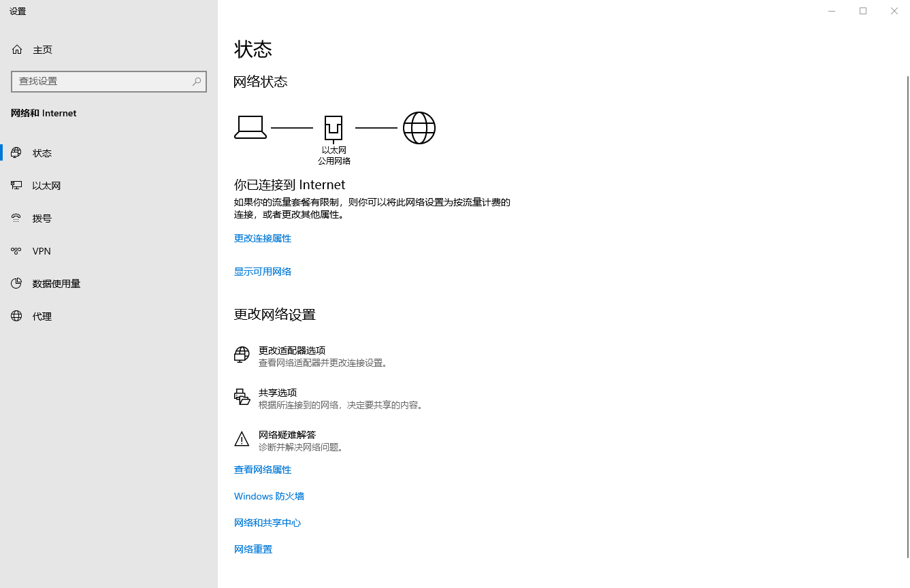This screenshot has width=910, height=588.
Task: Click the 更改适配器选项 adapter icon
Action: [242, 355]
